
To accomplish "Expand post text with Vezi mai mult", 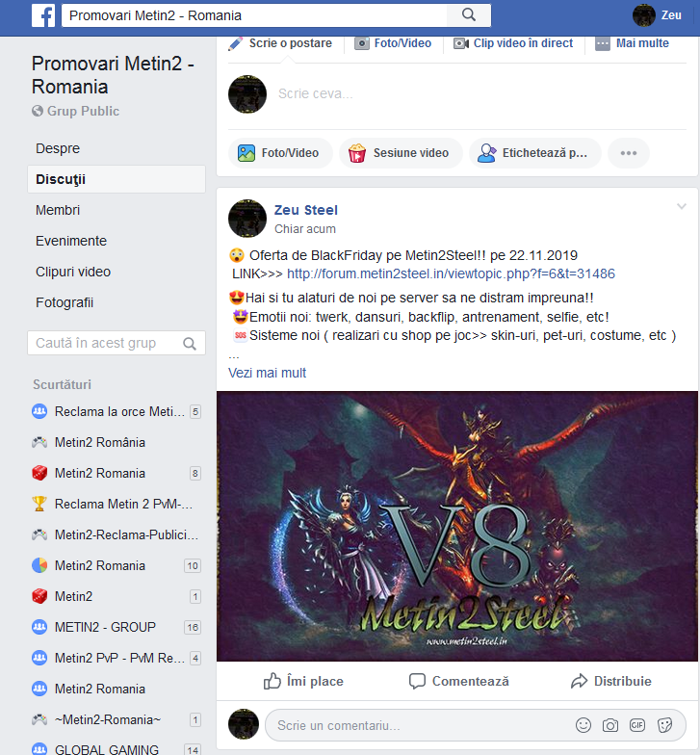I will click(268, 374).
